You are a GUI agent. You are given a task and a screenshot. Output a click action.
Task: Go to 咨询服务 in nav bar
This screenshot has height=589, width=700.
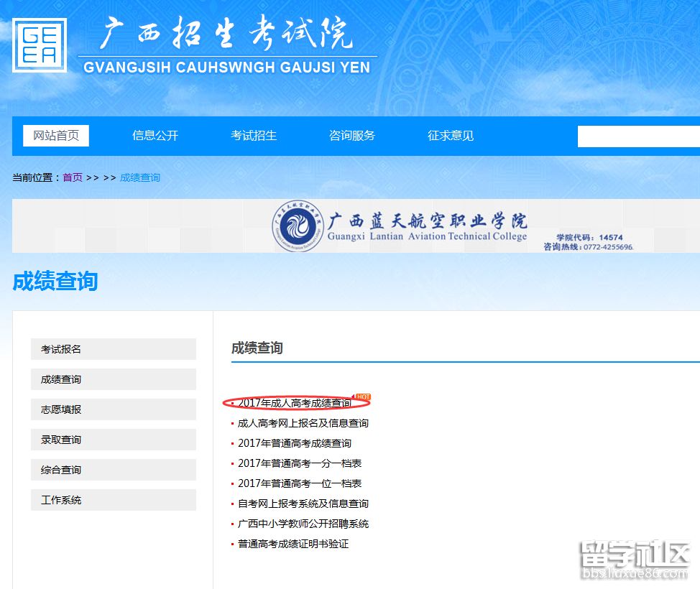352,136
